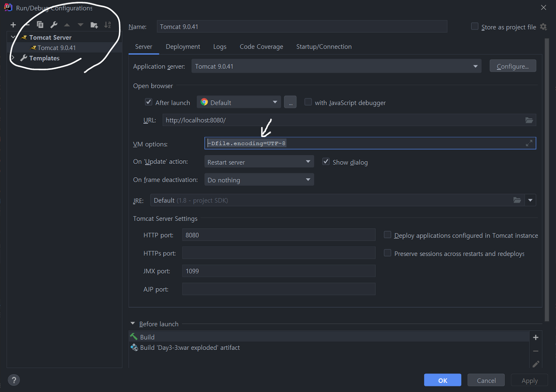This screenshot has width=556, height=392.
Task: Switch to the Startup/Connection tab
Action: point(324,47)
